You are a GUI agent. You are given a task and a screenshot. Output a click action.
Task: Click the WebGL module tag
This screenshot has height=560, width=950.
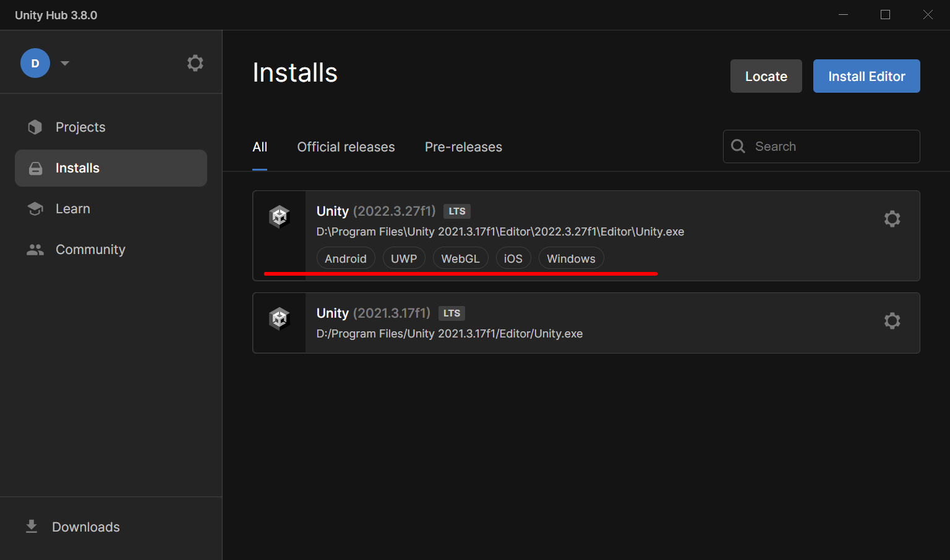coord(460,258)
